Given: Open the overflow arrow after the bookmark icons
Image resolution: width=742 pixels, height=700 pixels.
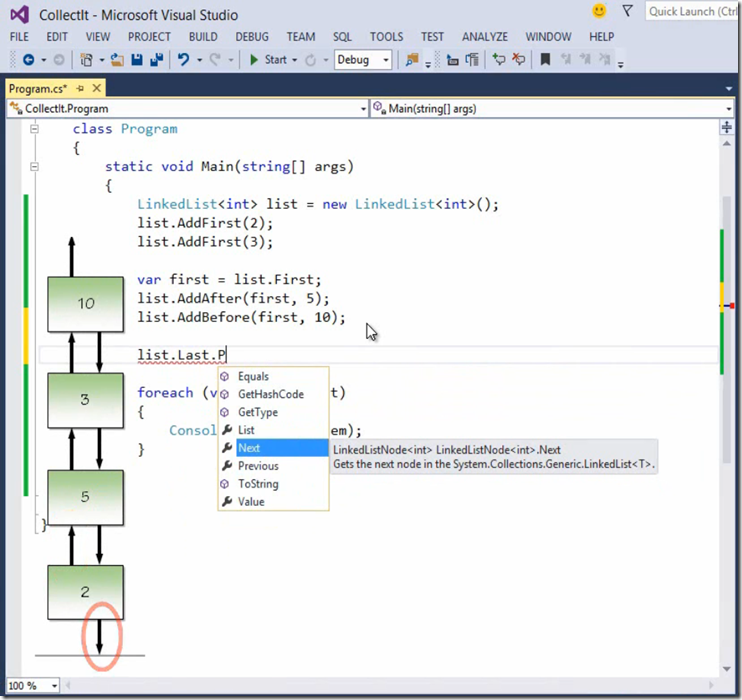Looking at the screenshot, I should [620, 65].
